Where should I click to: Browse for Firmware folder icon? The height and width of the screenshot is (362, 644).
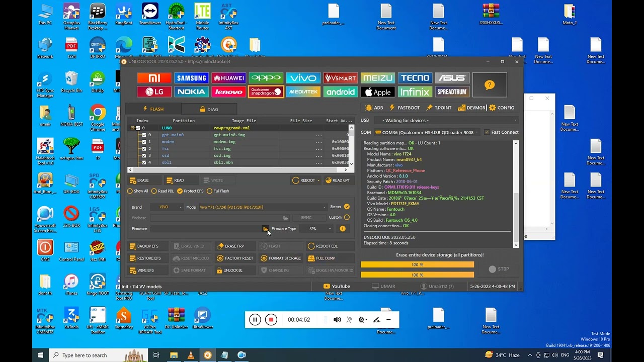(x=265, y=229)
